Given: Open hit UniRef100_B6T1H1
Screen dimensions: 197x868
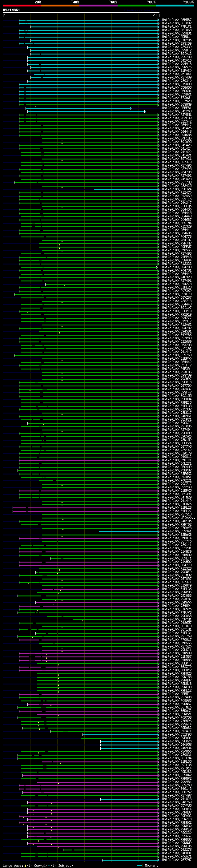Looking at the screenshot, I should (x=177, y=629).
